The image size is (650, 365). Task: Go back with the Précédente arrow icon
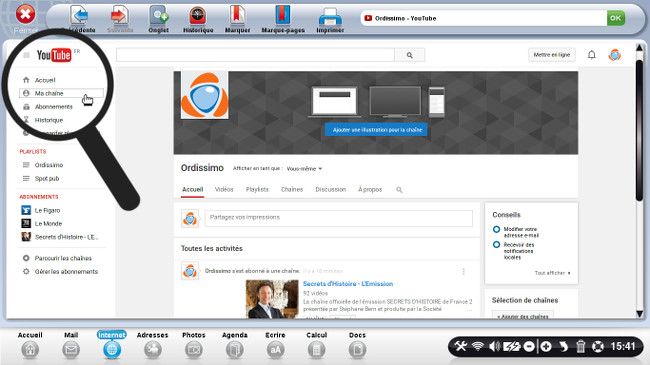click(x=79, y=15)
